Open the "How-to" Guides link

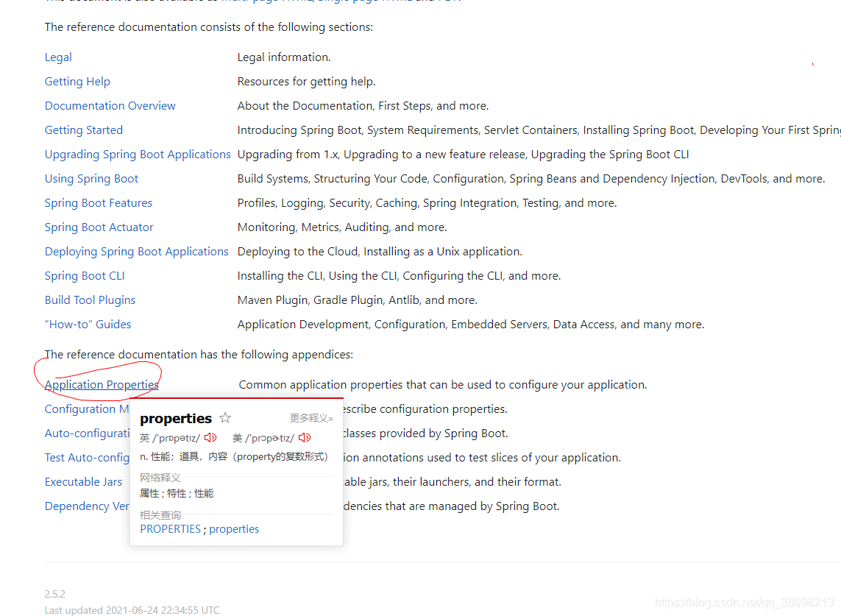coord(88,324)
